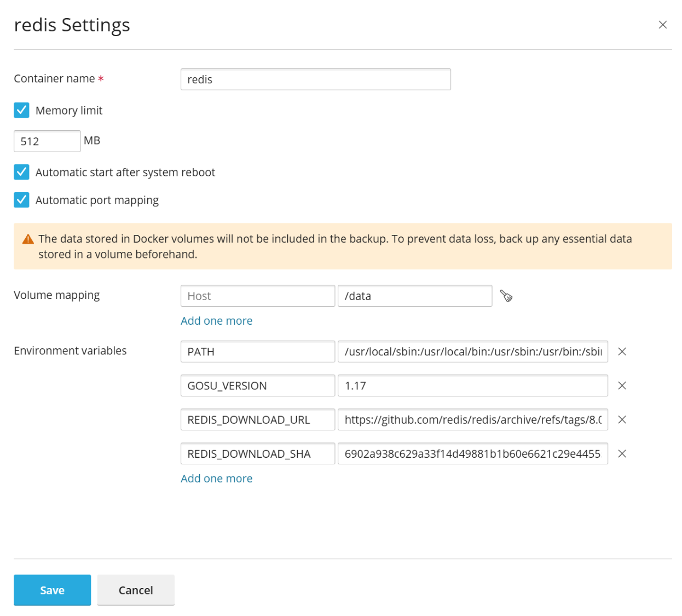Remove the GOSU_VERSION environment variable
Image resolution: width=682 pixels, height=616 pixels.
click(x=622, y=385)
